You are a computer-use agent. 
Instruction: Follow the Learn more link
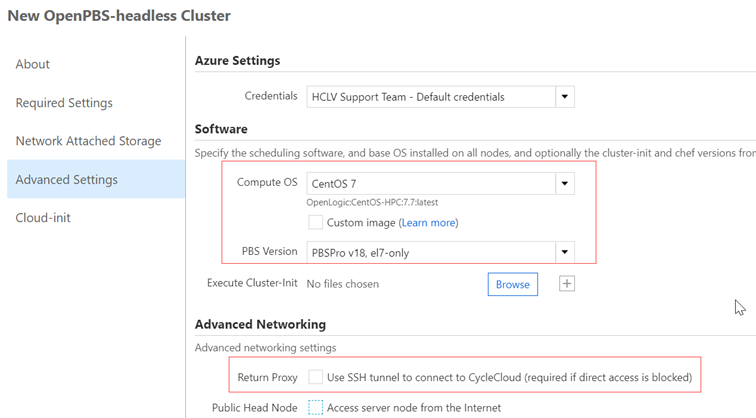click(x=428, y=223)
